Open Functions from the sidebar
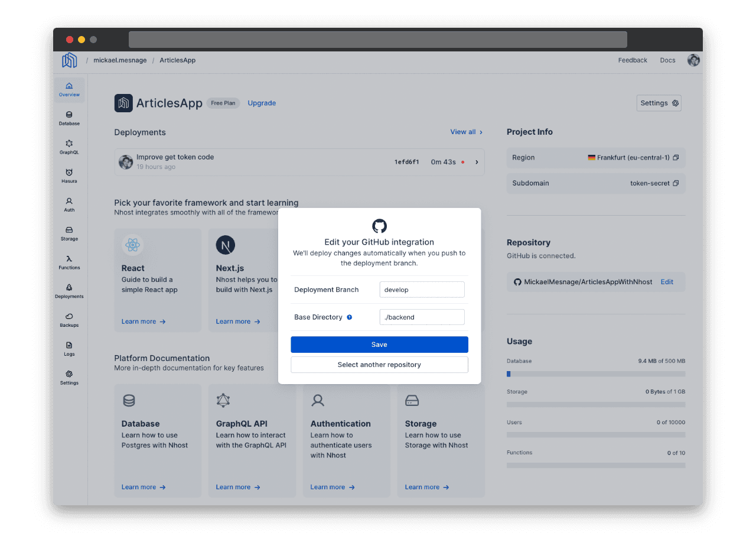 coord(69,262)
